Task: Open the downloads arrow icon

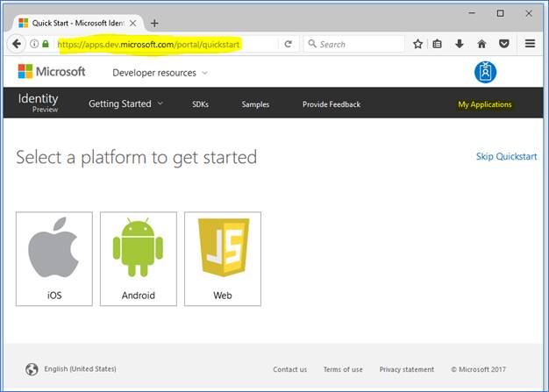Action: coord(460,44)
